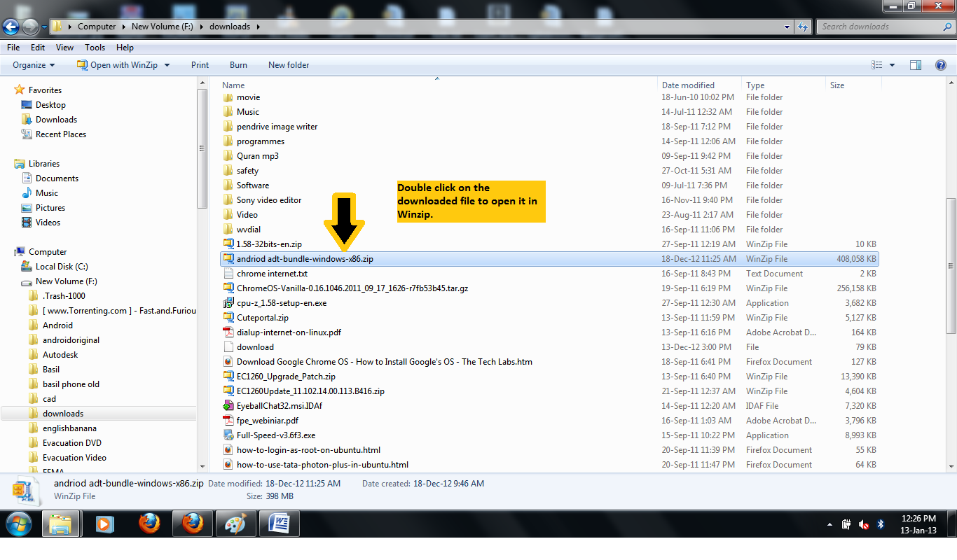The height and width of the screenshot is (560, 957).
Task: Click the Change your view icon
Action: [877, 65]
